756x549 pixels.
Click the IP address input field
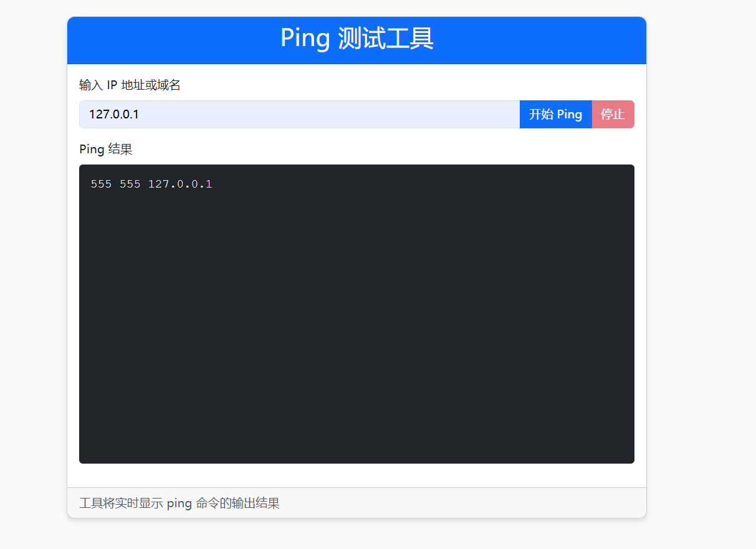(299, 115)
